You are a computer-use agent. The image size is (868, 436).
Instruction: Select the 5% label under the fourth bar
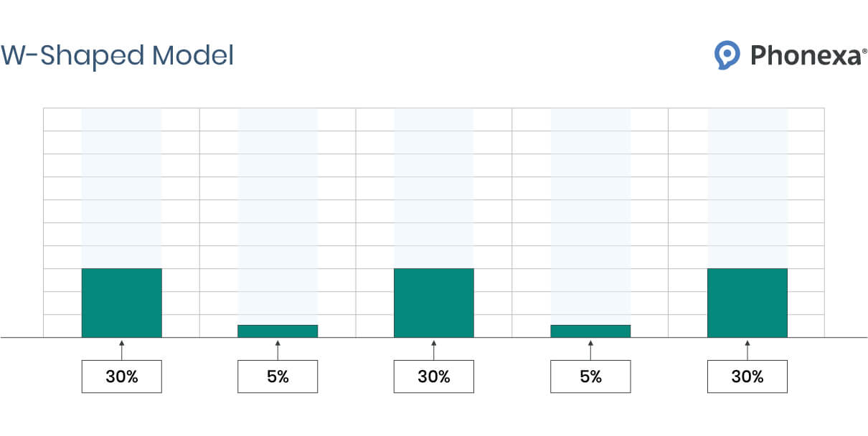590,376
